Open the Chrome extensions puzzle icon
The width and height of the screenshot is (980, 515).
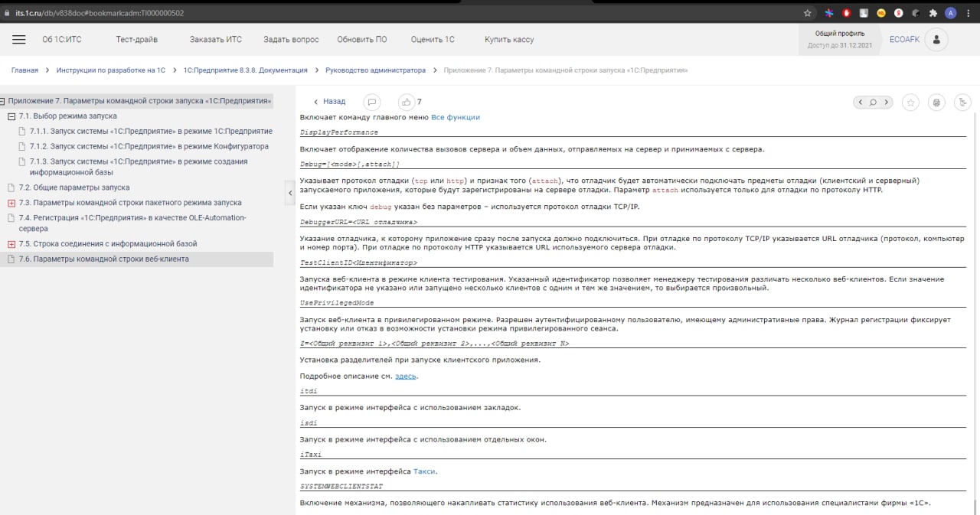(x=933, y=13)
